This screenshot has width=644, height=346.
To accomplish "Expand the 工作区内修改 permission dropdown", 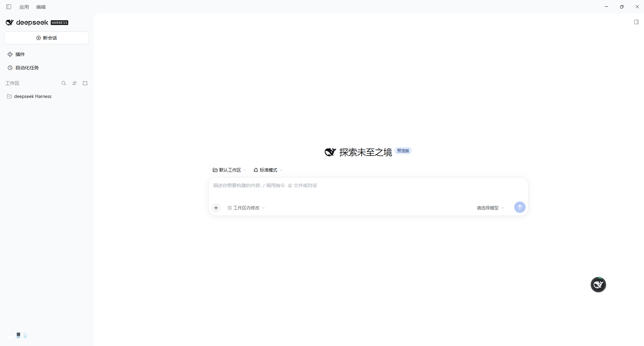I will tap(246, 208).
